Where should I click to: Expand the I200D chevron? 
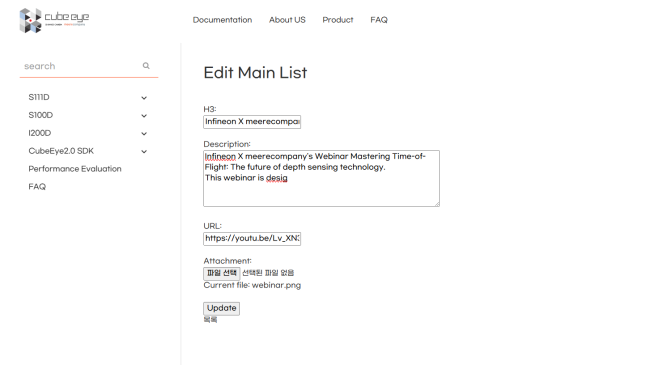pyautogui.click(x=144, y=134)
